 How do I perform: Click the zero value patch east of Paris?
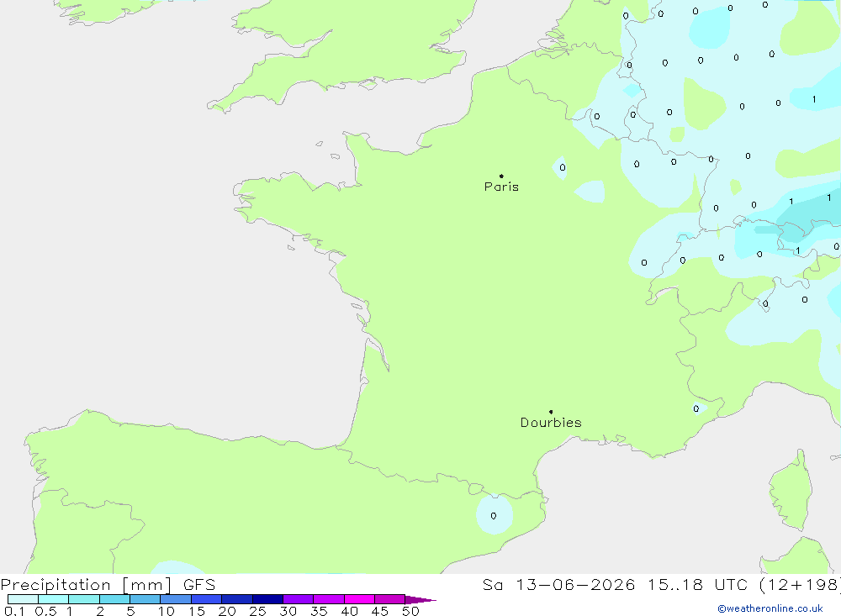(562, 167)
